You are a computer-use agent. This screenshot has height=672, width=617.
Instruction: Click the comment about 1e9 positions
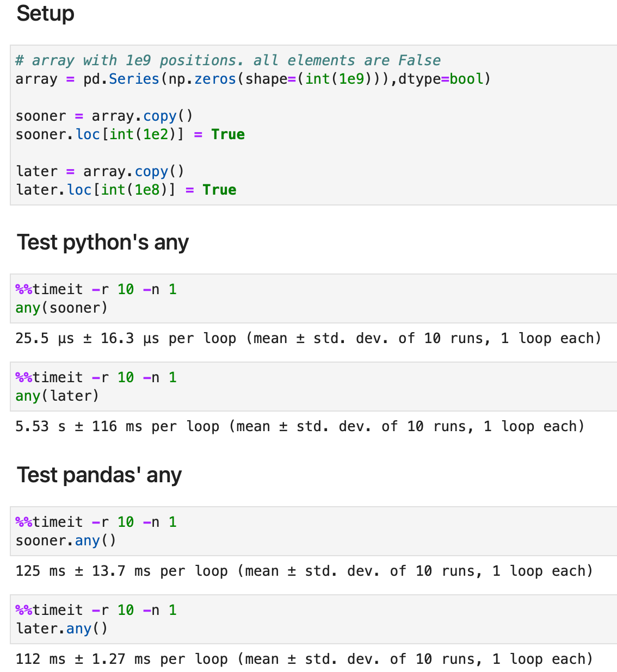click(227, 60)
